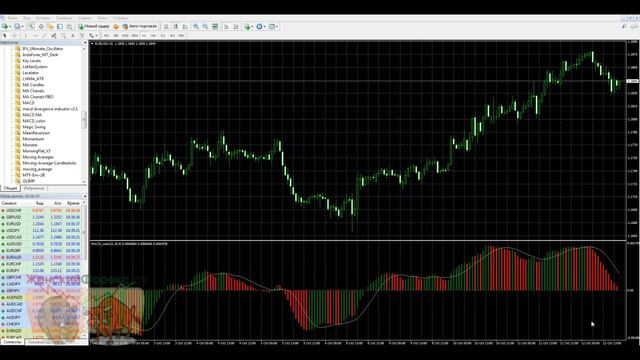Image resolution: width=640 pixels, height=360 pixels.
Task: Select the H1 timeframe button
Action: 144,36
